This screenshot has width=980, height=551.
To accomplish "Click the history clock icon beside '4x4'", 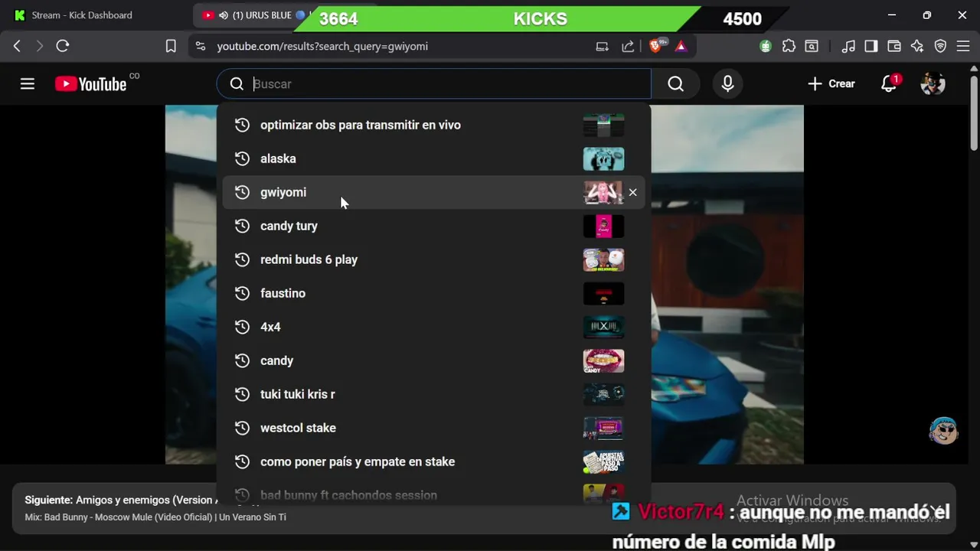I will pos(242,327).
